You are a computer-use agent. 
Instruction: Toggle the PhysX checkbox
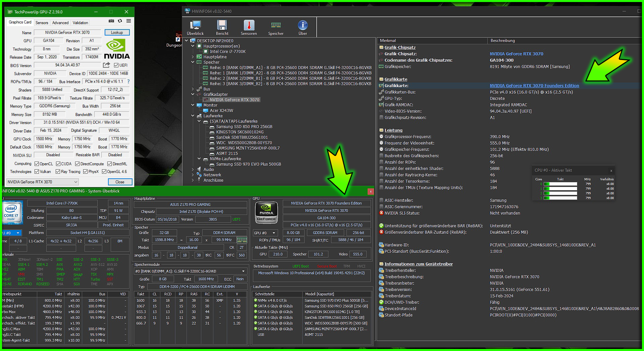tap(85, 172)
